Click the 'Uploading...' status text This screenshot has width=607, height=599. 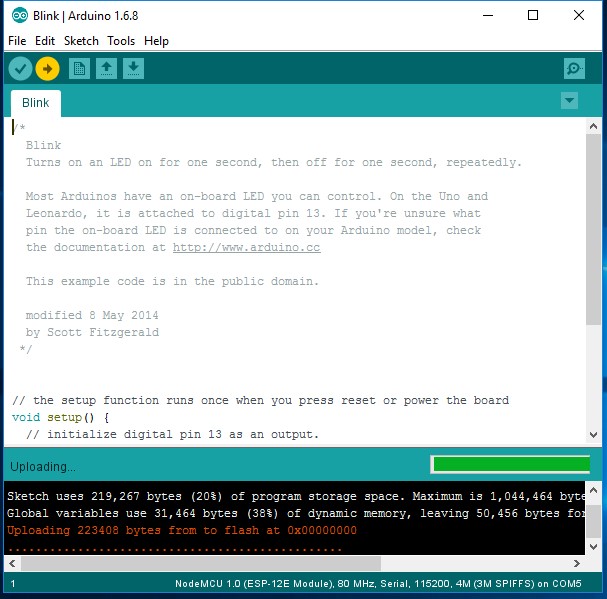[43, 467]
